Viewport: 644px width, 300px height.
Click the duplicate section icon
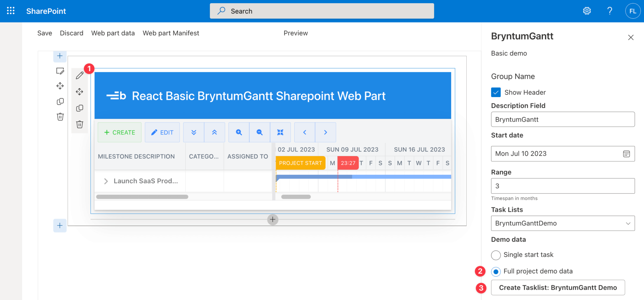click(60, 101)
